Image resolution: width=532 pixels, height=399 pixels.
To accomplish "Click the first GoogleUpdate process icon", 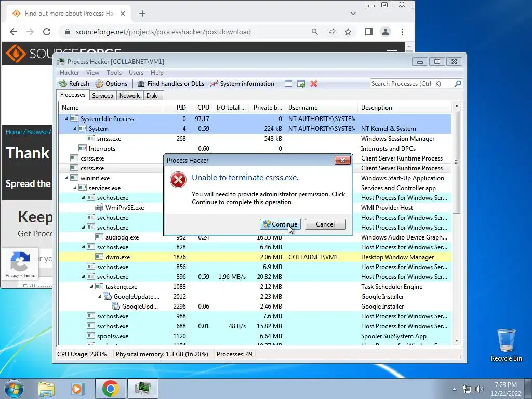I will click(108, 297).
